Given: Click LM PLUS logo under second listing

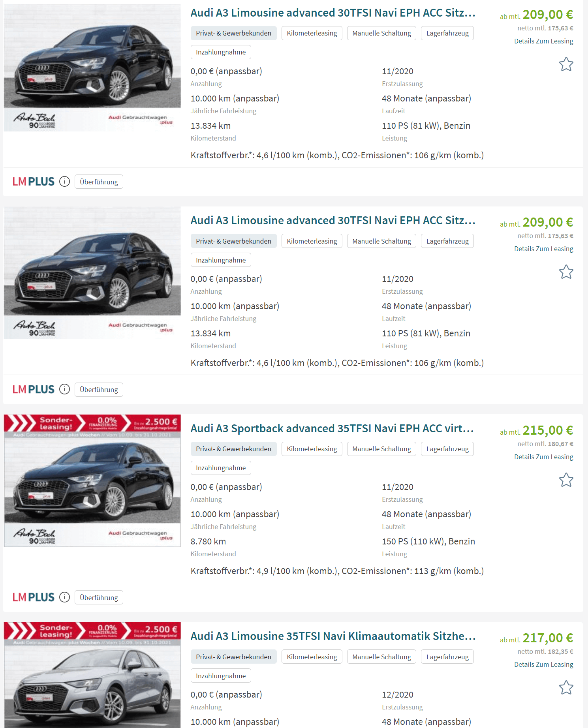Looking at the screenshot, I should pos(34,389).
